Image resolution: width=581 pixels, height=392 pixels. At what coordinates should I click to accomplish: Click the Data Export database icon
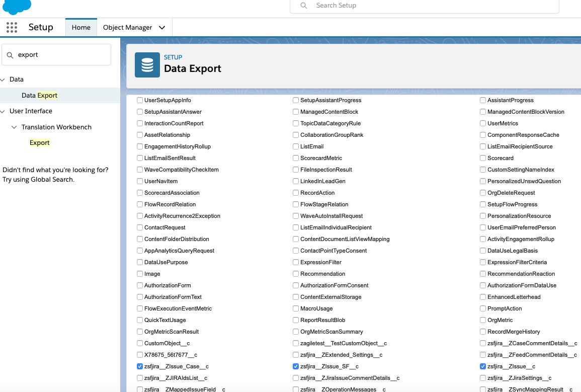147,65
